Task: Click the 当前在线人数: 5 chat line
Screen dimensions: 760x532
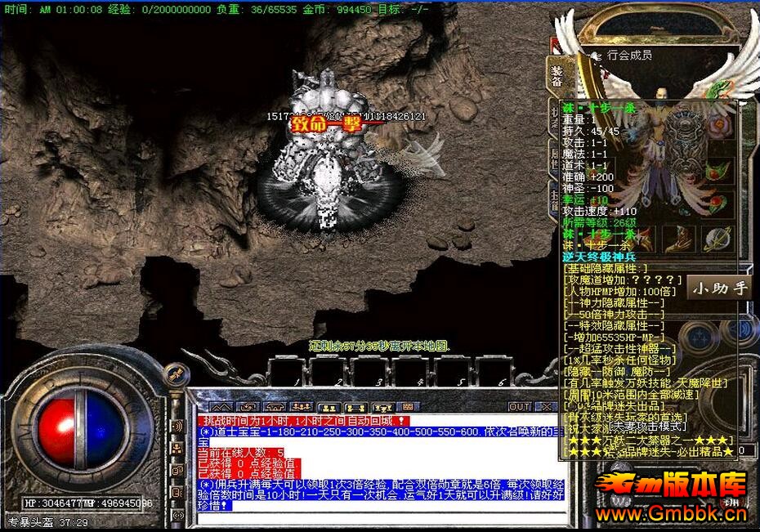Action: pos(241,453)
